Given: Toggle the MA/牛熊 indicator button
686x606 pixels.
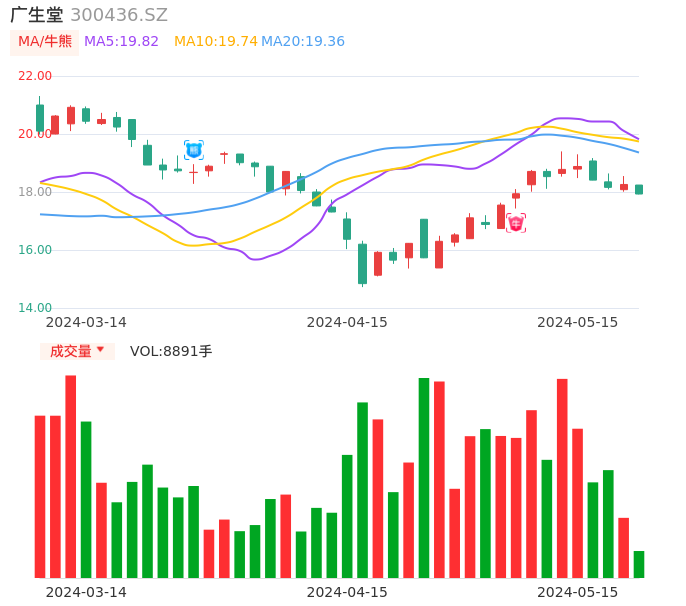Looking at the screenshot, I should click(45, 42).
